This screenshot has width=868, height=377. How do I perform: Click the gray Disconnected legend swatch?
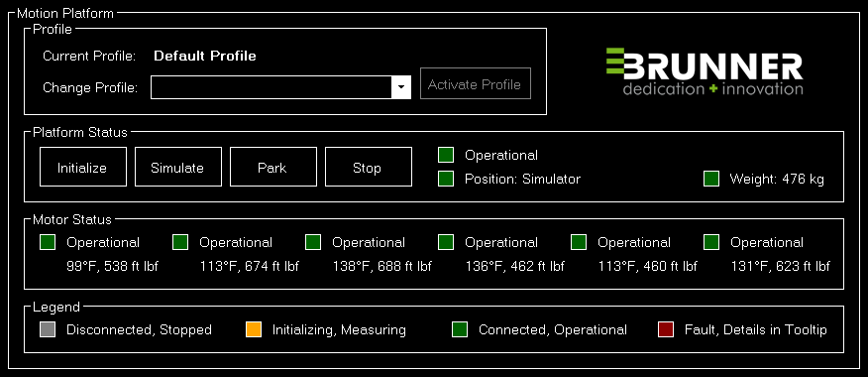48,329
